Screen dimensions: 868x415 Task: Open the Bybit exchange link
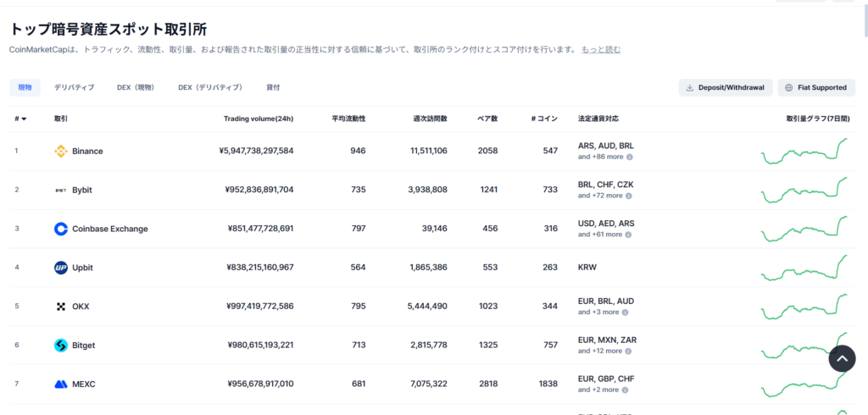click(x=82, y=190)
